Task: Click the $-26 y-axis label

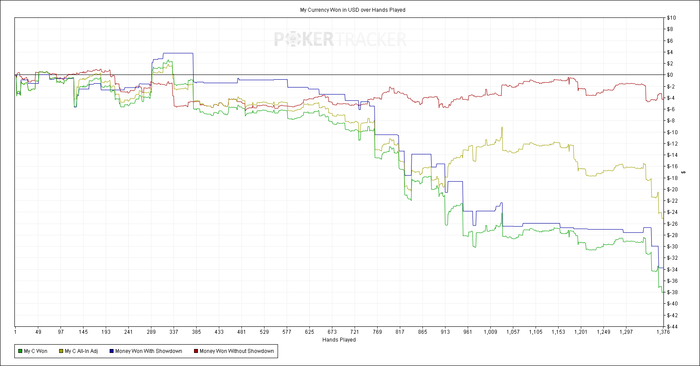Action: click(672, 224)
